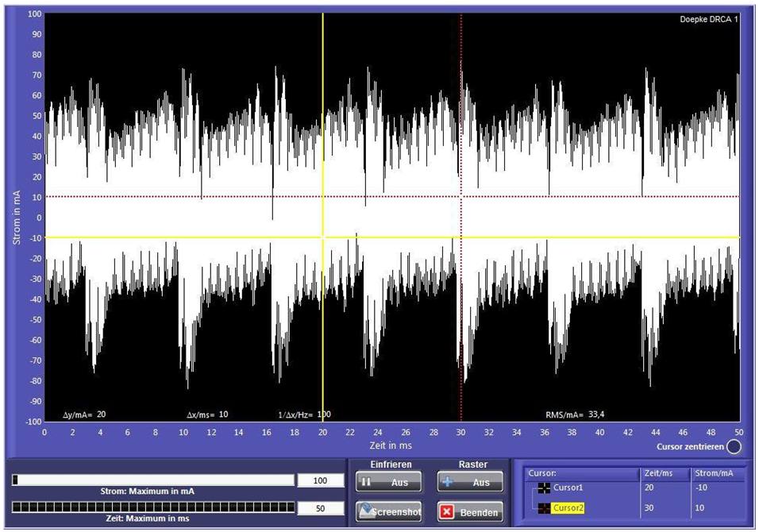Click the Zeit maximum value field showing 50
759x532 pixels.
tap(320, 507)
